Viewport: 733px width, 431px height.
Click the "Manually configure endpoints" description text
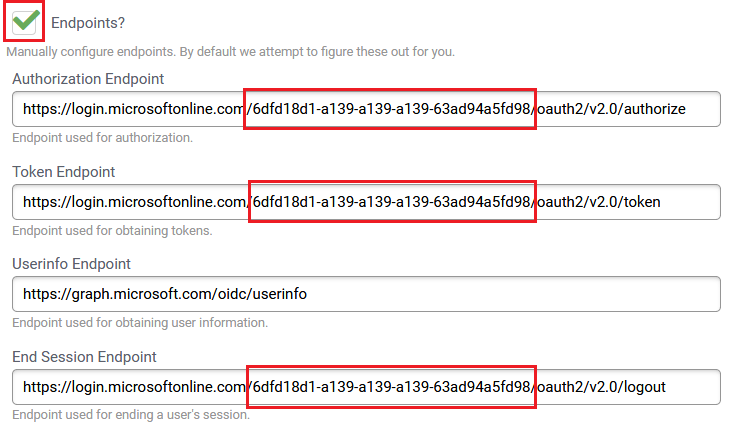238,51
